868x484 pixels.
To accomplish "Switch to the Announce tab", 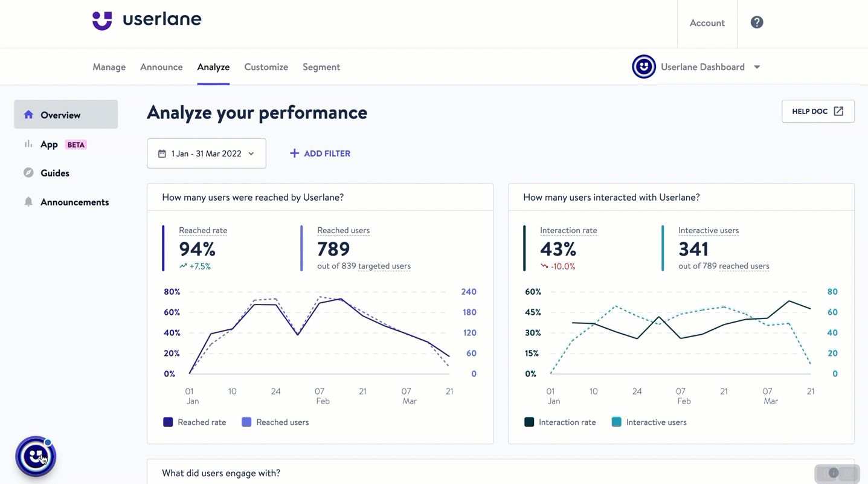I will [161, 67].
